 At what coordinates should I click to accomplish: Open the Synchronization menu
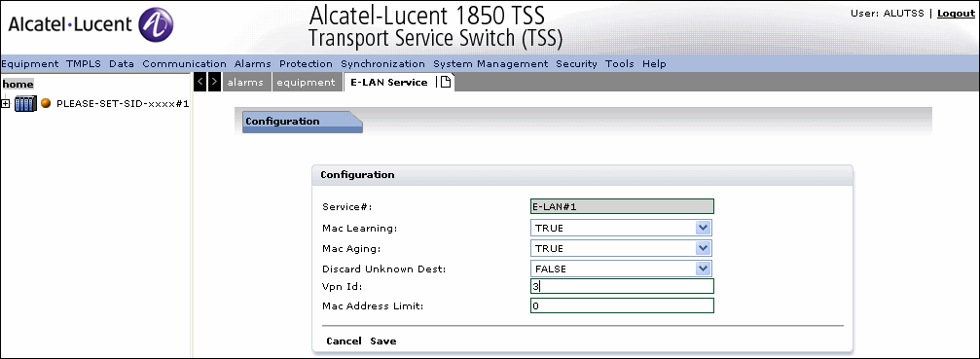382,63
